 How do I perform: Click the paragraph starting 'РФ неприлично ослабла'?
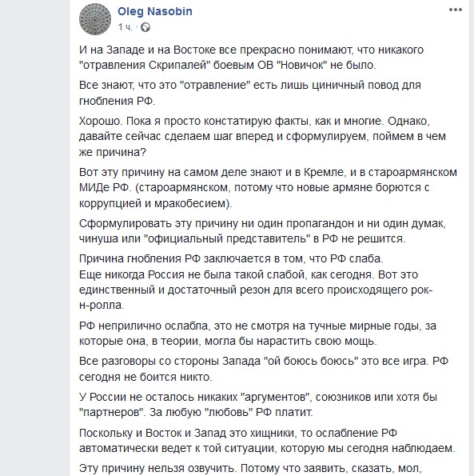tap(257, 334)
